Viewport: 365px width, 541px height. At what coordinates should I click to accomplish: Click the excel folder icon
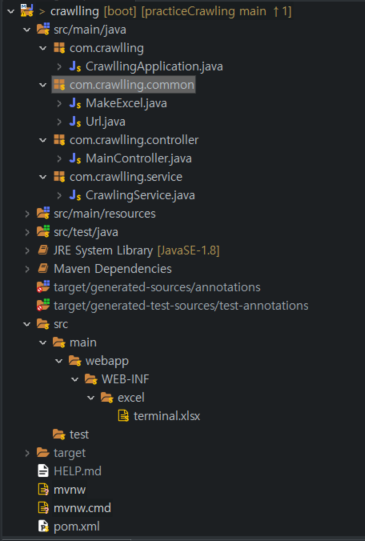pos(107,398)
